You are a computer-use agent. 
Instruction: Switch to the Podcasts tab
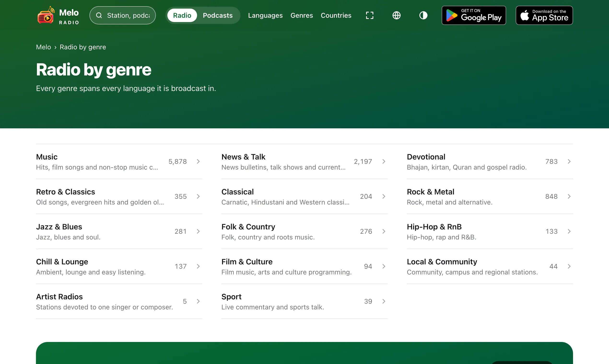[217, 16]
